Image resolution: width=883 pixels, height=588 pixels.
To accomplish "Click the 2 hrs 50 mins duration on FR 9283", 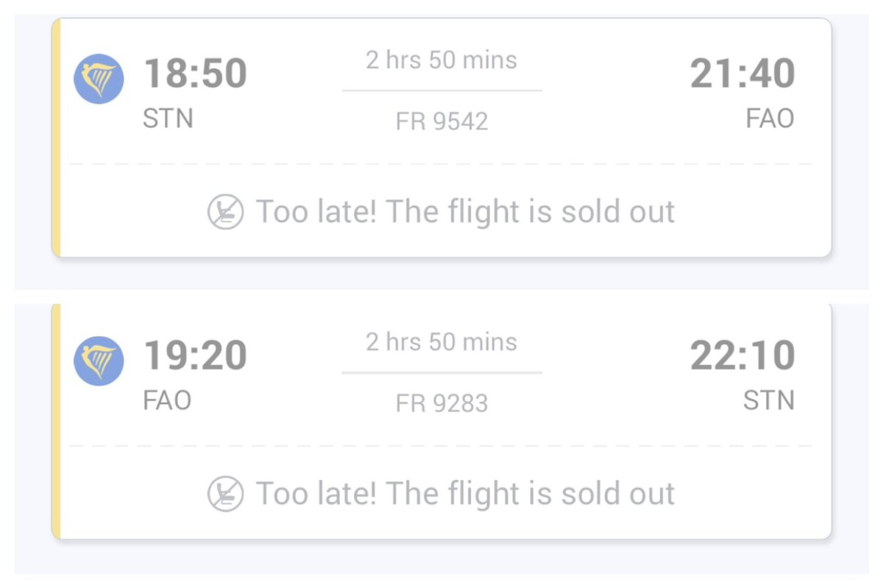I will (441, 342).
